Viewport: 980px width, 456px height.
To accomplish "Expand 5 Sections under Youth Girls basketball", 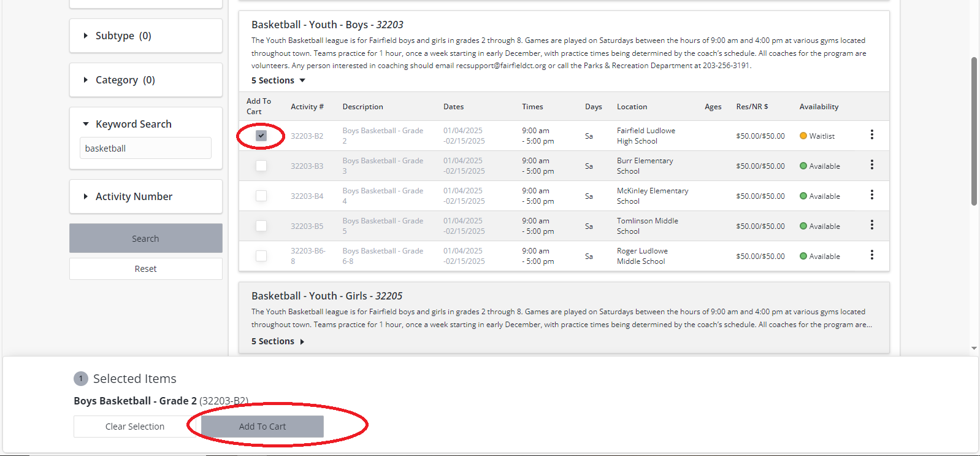I will click(x=278, y=341).
